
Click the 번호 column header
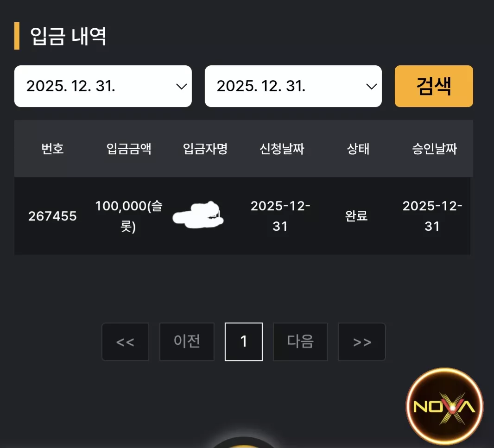point(53,149)
